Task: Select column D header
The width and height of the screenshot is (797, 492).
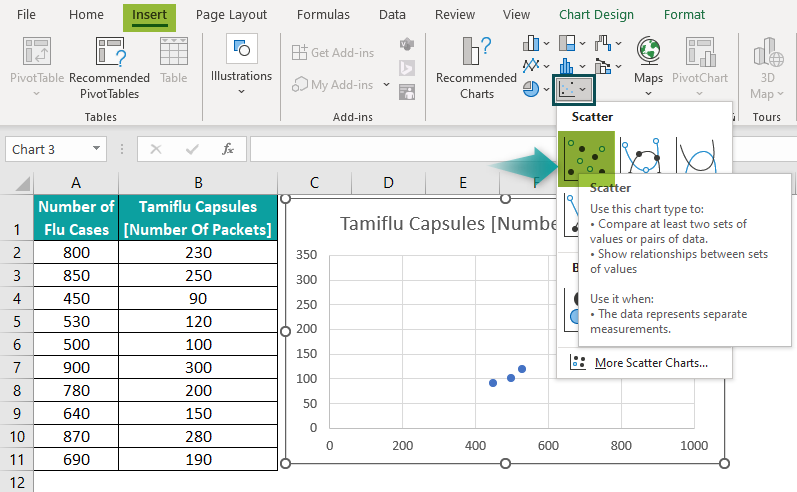Action: pos(388,183)
